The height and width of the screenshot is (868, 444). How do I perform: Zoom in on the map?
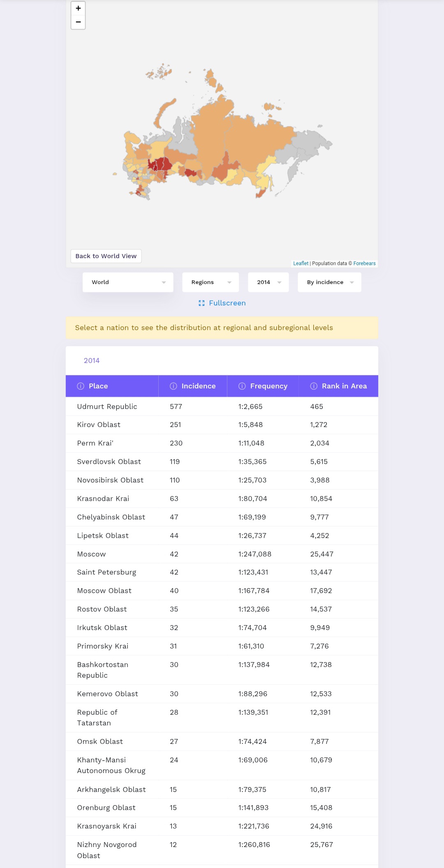(78, 8)
